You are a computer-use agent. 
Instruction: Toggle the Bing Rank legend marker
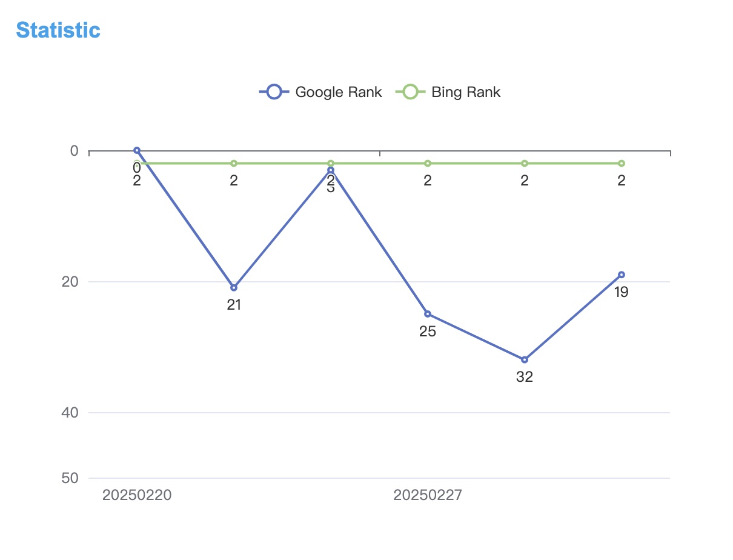(x=410, y=92)
